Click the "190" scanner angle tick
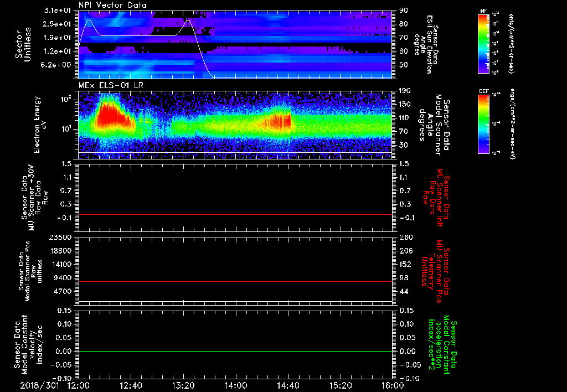The width and height of the screenshot is (567, 392). coord(405,91)
